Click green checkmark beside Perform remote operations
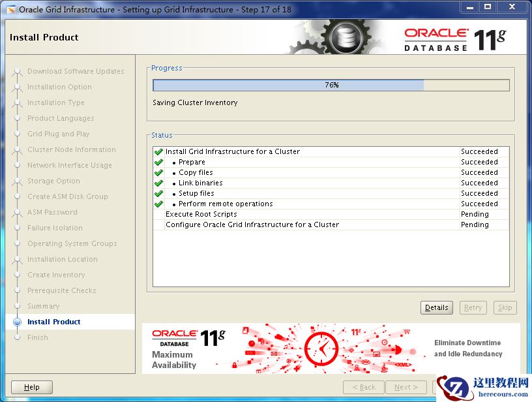 pyautogui.click(x=158, y=204)
